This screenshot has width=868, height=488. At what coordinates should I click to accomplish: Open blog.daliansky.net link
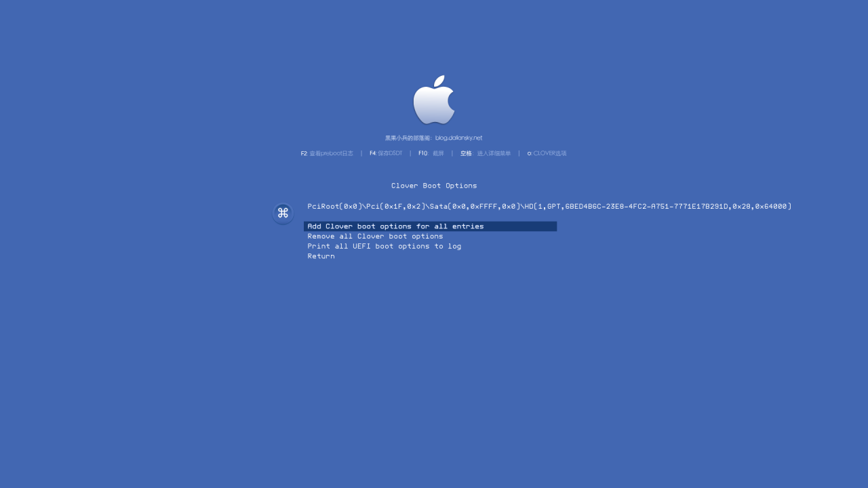[458, 138]
